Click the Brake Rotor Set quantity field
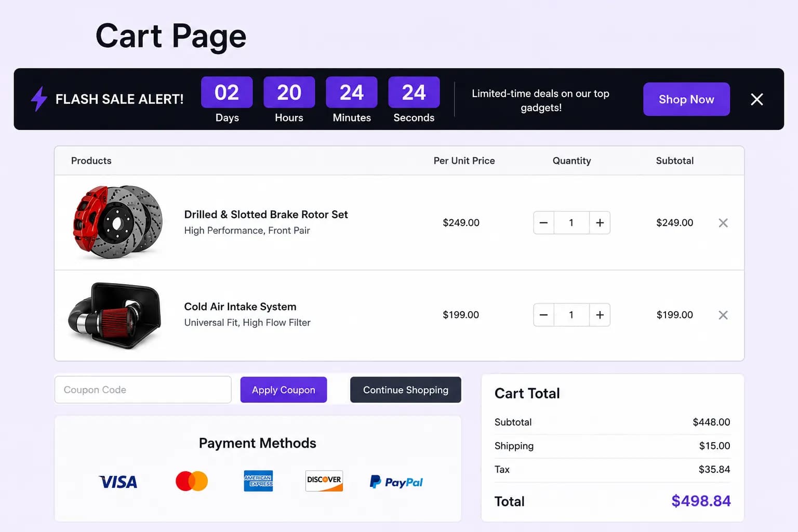This screenshot has height=532, width=798. point(571,223)
